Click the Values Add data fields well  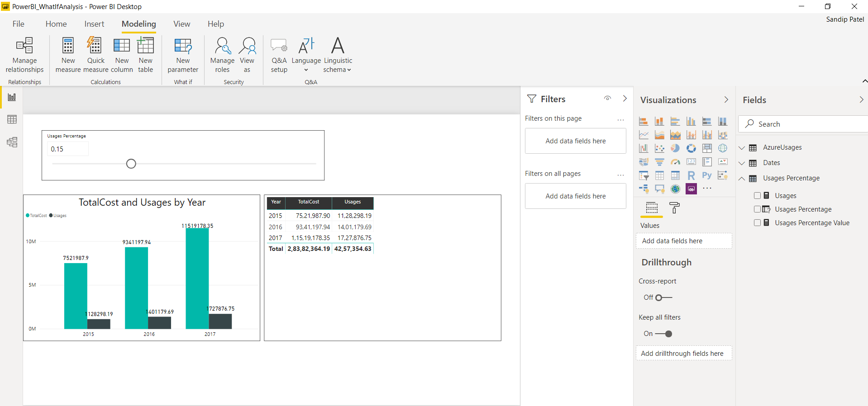click(x=684, y=241)
